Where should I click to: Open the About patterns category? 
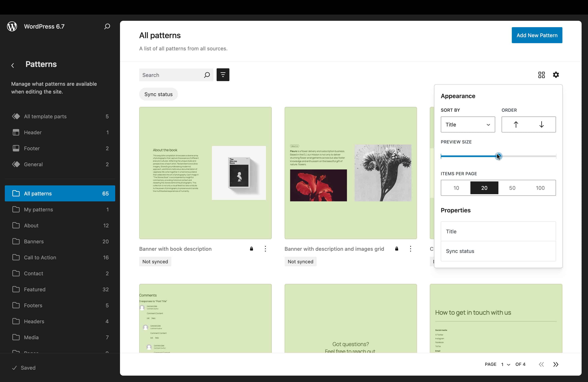[60, 226]
